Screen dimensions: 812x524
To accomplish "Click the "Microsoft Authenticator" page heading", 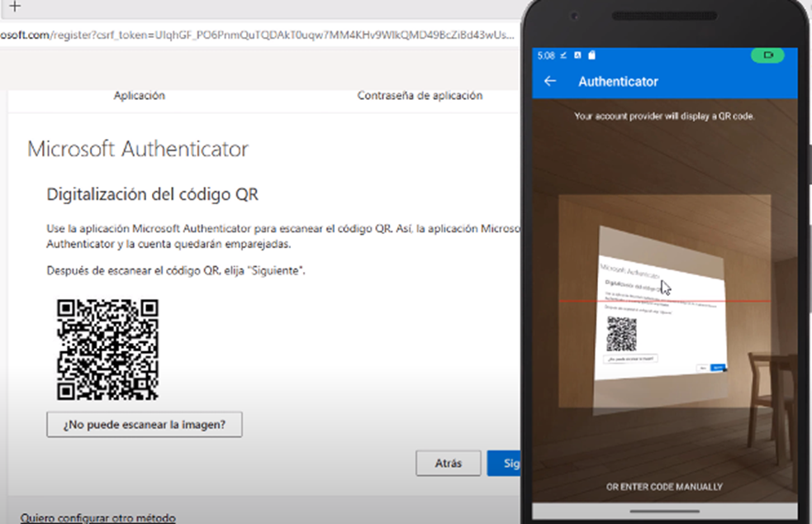I will pos(138,150).
